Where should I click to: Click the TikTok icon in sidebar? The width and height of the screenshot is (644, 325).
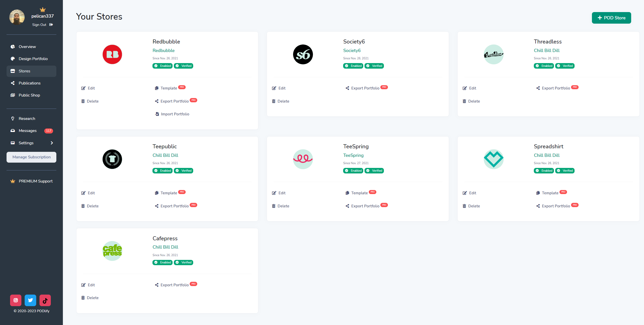tap(45, 301)
